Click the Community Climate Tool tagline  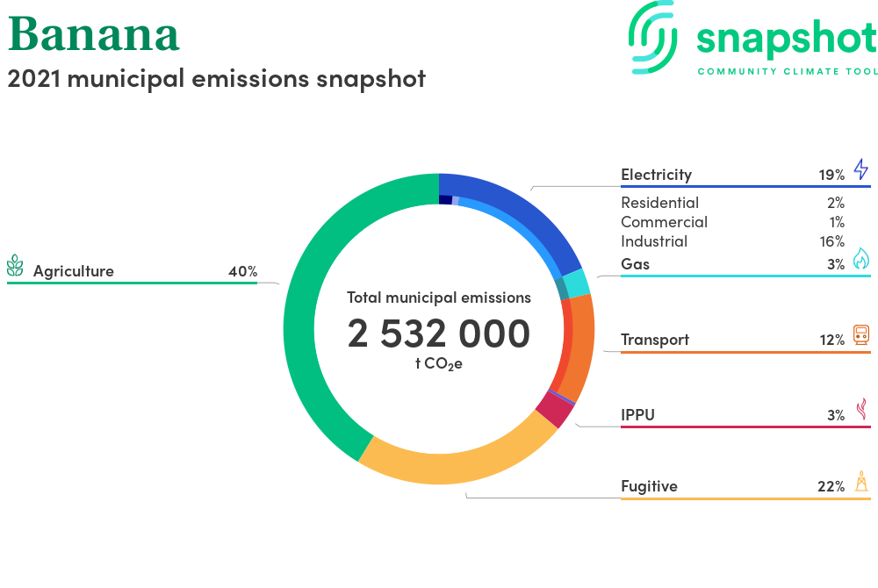pyautogui.click(x=788, y=72)
